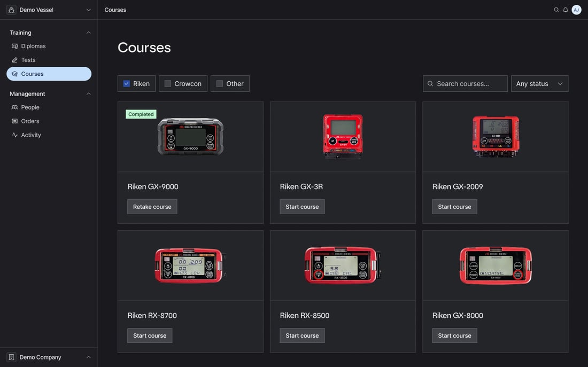Open the People management icon
The image size is (588, 367).
(x=14, y=107)
